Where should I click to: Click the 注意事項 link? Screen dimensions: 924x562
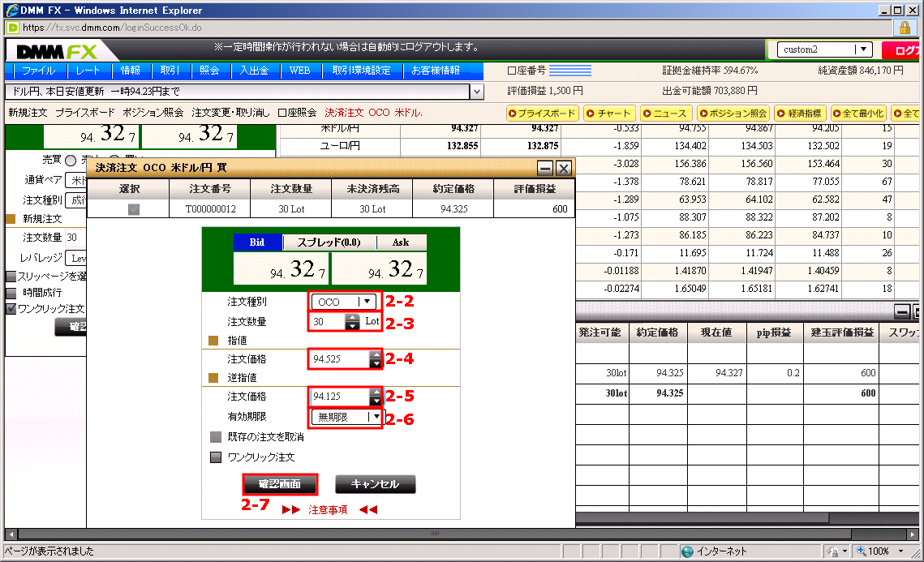click(328, 510)
